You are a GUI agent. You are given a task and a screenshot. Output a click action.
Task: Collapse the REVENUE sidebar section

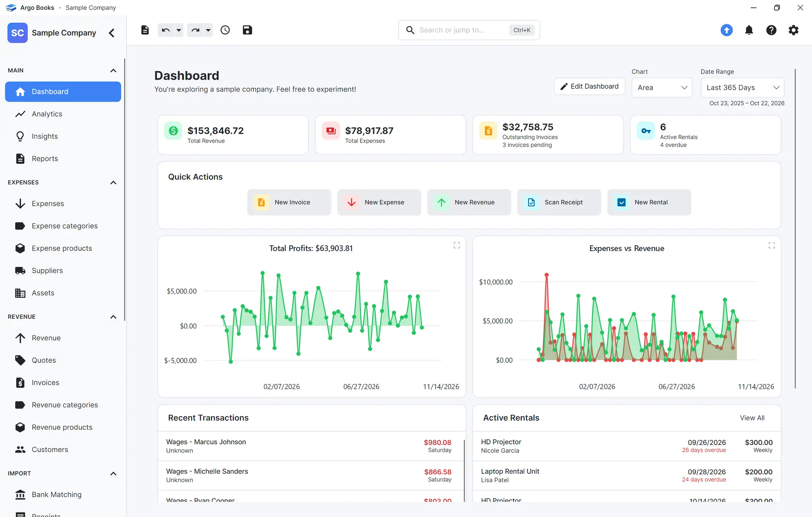click(113, 317)
